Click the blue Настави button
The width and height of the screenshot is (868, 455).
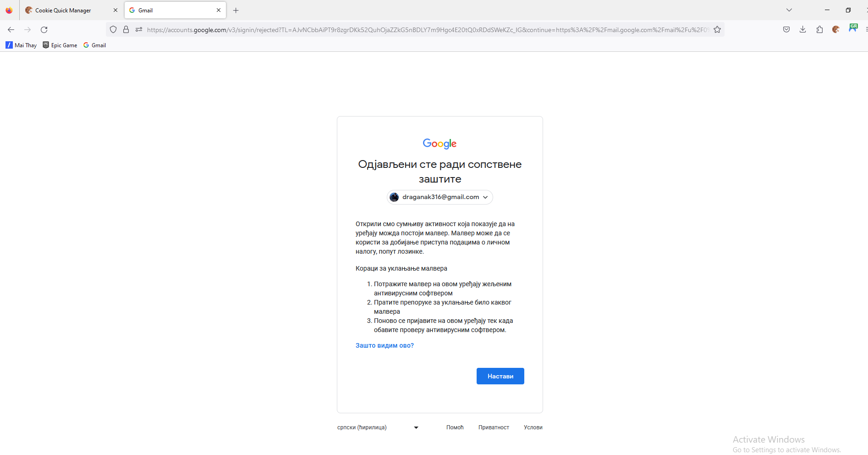pyautogui.click(x=500, y=376)
